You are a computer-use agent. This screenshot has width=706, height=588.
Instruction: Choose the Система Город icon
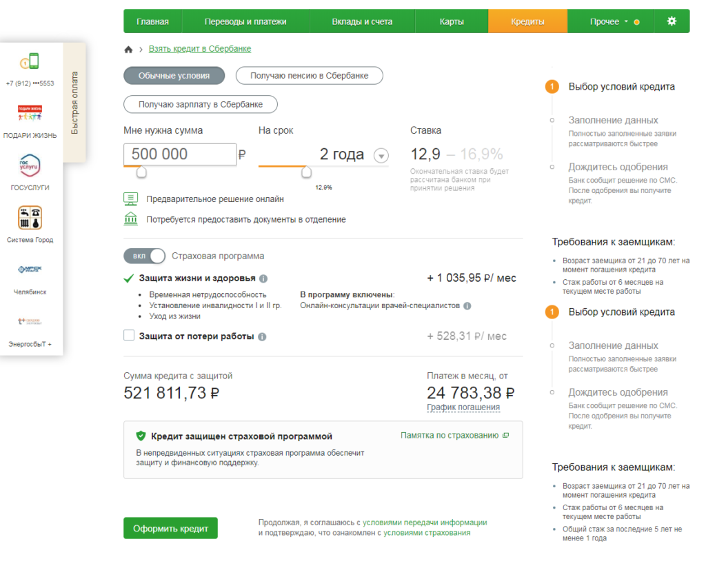30,218
